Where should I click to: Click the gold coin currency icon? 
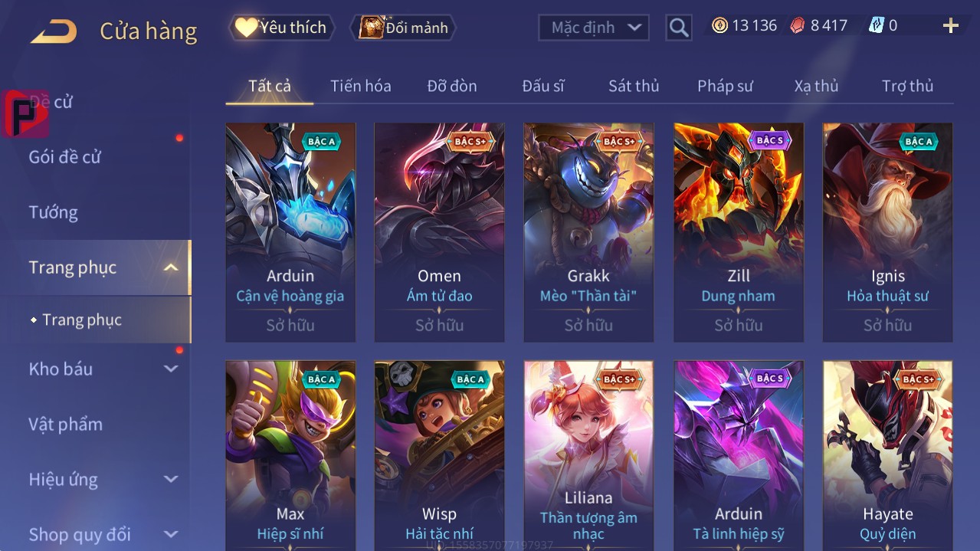tap(719, 25)
